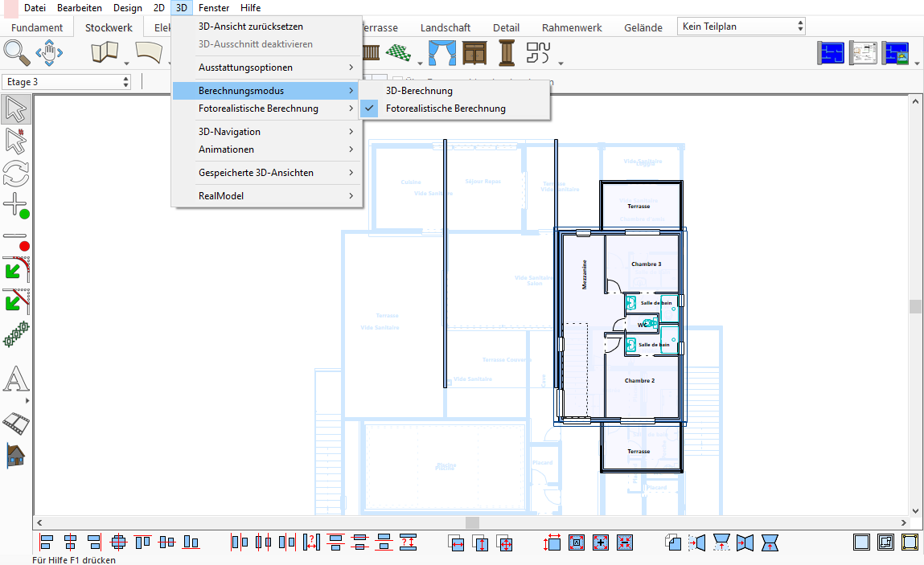Open the Fenster menu

214,8
